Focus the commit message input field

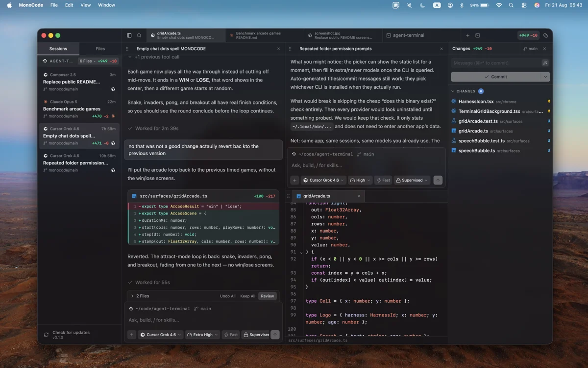click(x=495, y=63)
